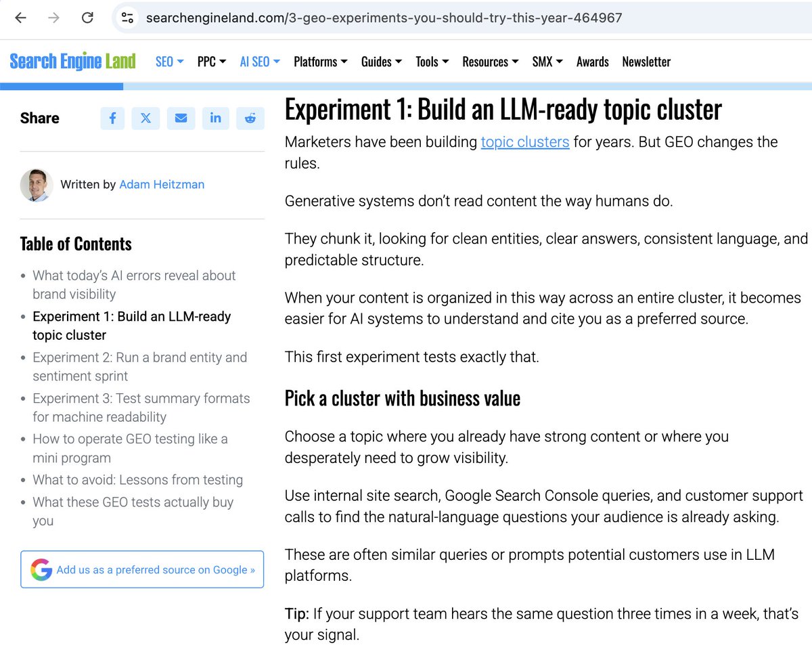Screen dimensions: 812x658
Task: Expand the AI SEO dropdown menu
Action: pos(260,62)
